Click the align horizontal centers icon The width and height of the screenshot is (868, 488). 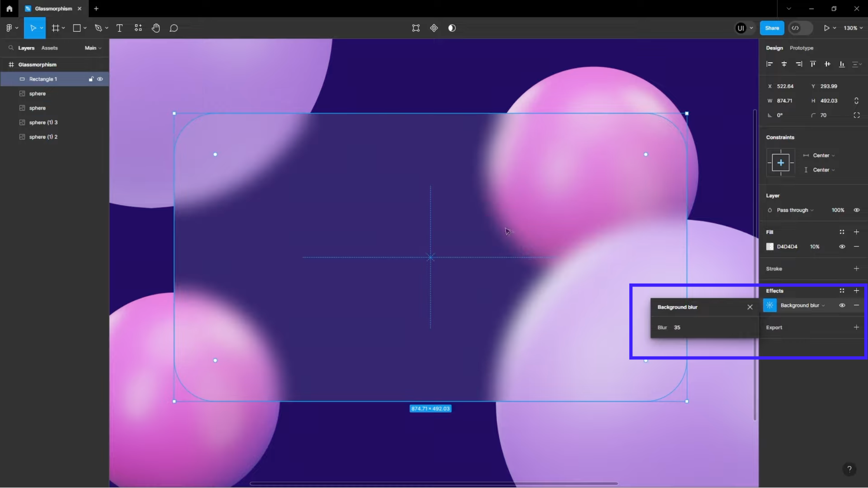[784, 64]
